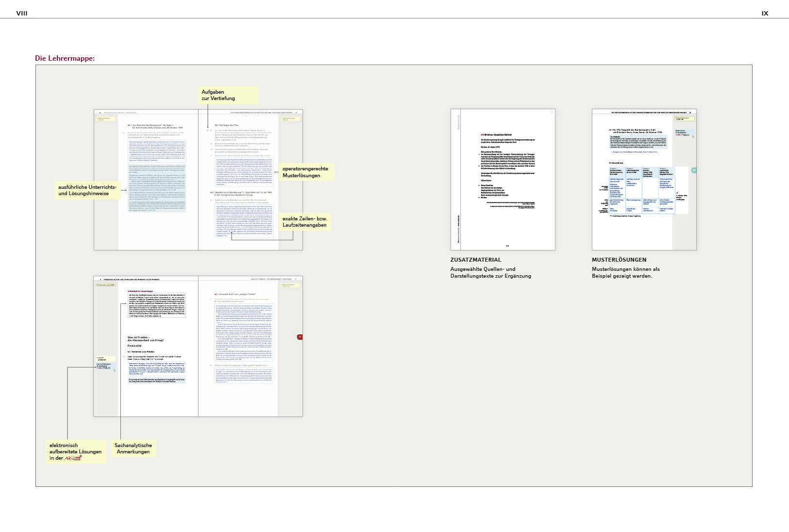Click 'elektronisch aufbereitete Lösungen' callout box
The image size is (789, 532).
[75, 451]
